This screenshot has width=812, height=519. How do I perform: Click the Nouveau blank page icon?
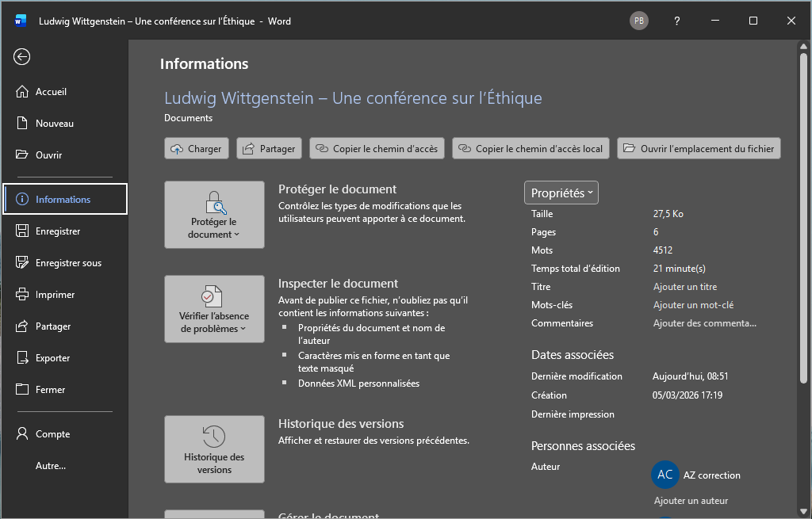pyautogui.click(x=22, y=124)
